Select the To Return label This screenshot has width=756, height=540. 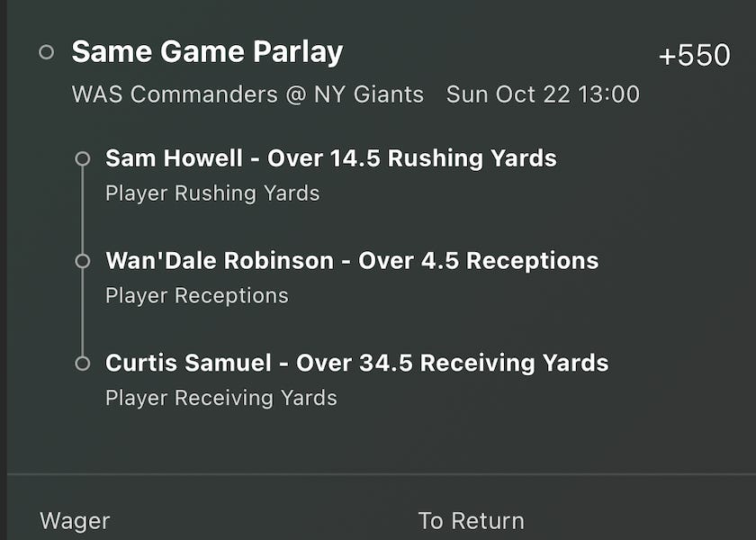tap(471, 520)
